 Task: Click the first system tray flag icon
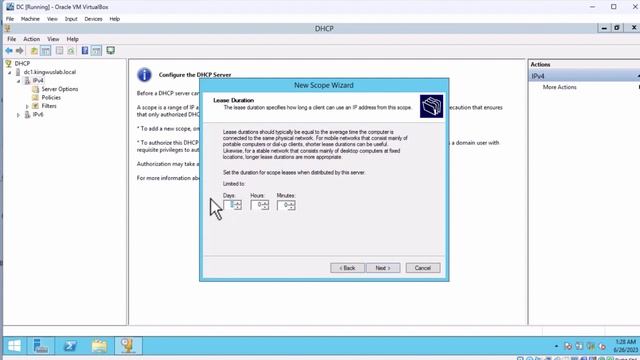tap(568, 347)
